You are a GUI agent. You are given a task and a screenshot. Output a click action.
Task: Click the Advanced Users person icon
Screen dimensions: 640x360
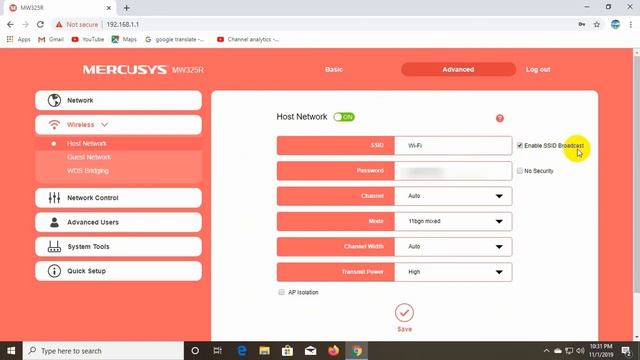54,222
